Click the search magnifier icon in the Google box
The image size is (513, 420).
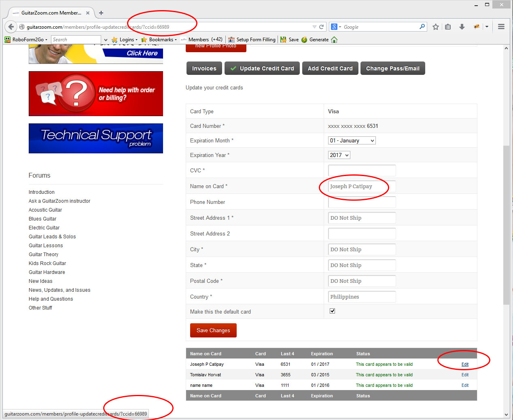422,27
